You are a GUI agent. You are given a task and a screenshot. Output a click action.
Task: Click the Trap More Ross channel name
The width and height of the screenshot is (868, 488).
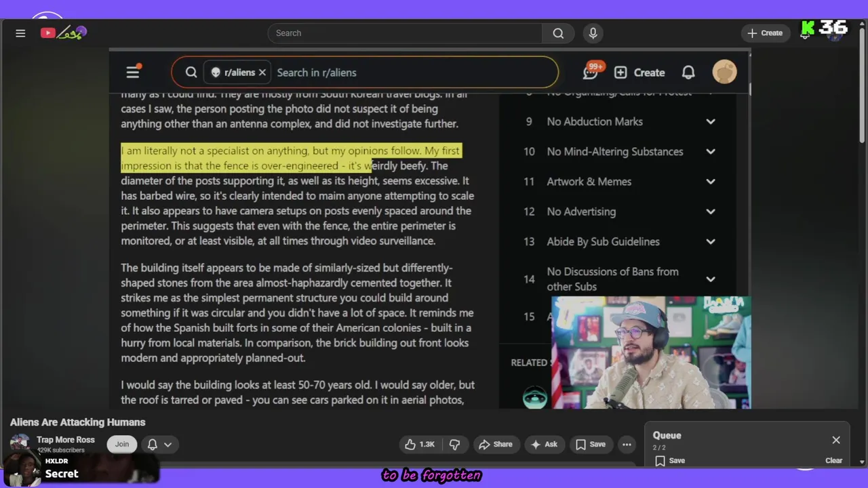coord(66,440)
